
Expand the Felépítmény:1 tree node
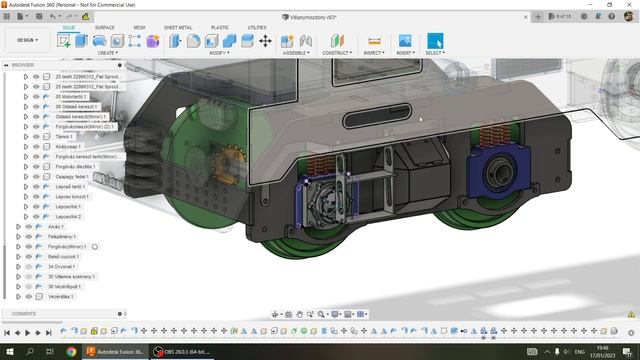(x=18, y=236)
